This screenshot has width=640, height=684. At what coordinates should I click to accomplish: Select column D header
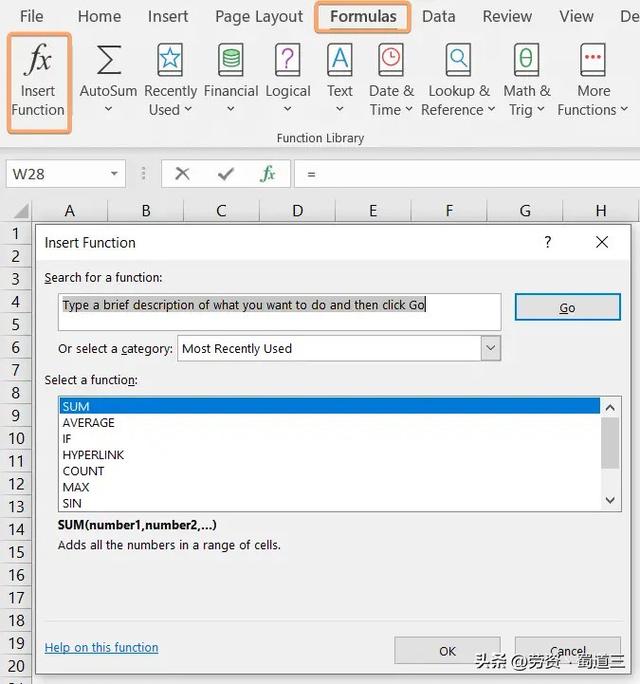(x=297, y=211)
